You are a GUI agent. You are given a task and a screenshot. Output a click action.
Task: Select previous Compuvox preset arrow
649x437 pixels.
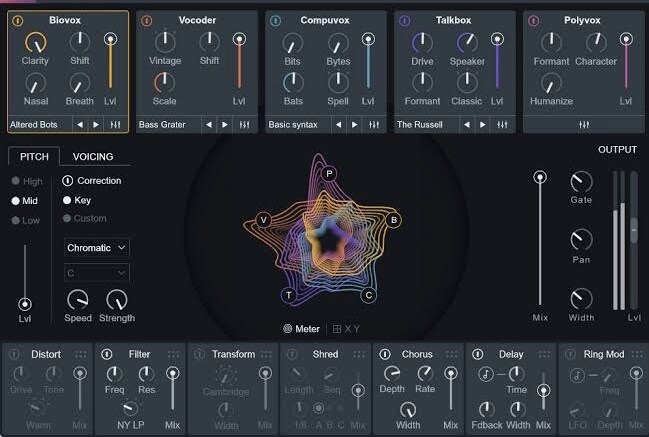tap(339, 125)
